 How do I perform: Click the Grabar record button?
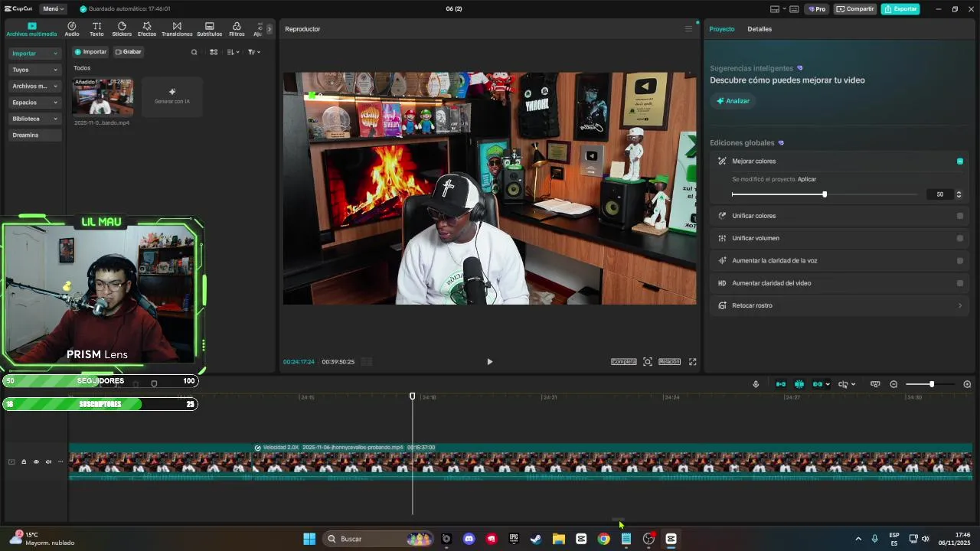[x=129, y=52]
